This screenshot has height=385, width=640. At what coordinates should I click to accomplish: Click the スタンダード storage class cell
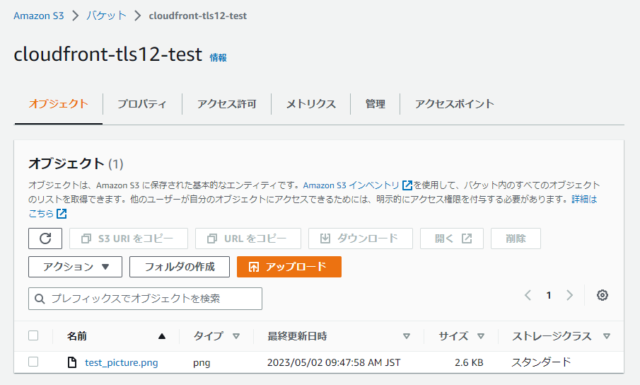coord(541,362)
